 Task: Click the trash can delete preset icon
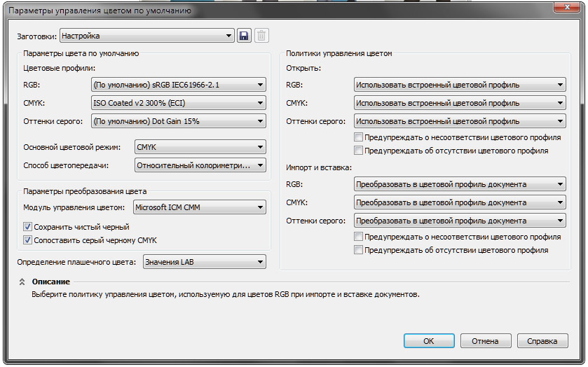261,36
